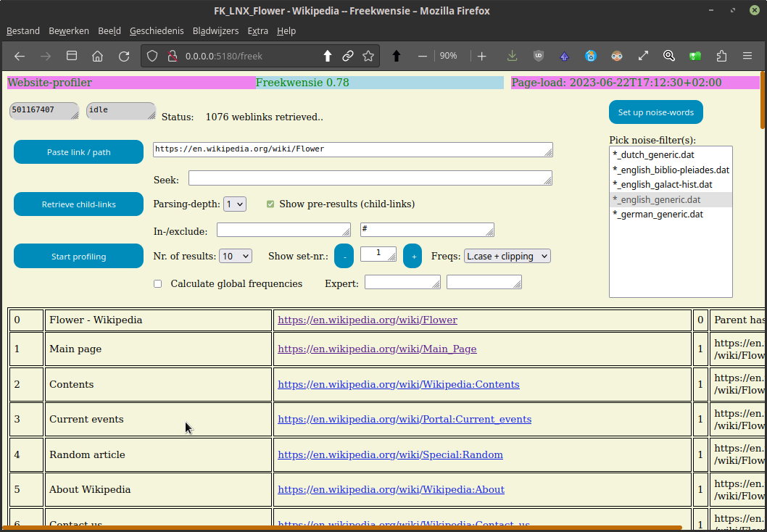Image resolution: width=767 pixels, height=532 pixels.
Task: Click the Start profiling button
Action: coord(79,257)
